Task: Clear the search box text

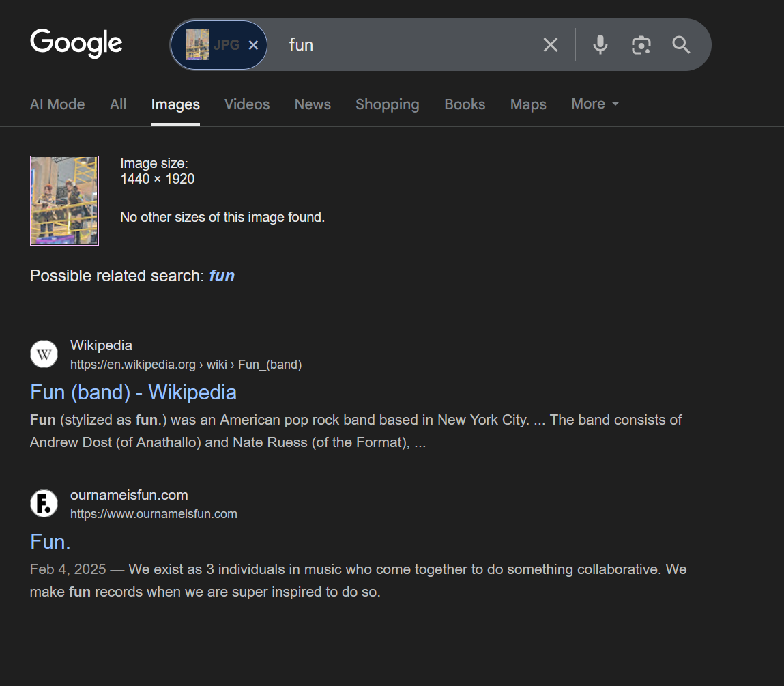Action: (x=551, y=45)
